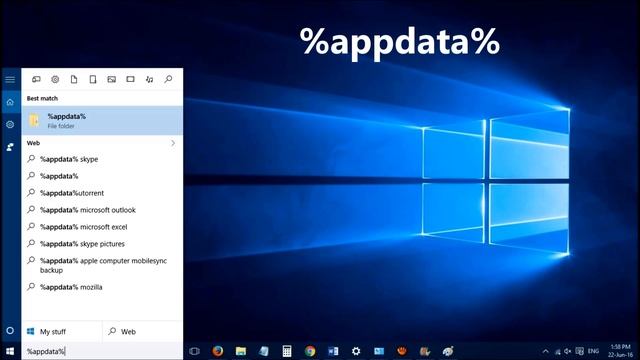Open Settings gear on taskbar

click(x=356, y=351)
